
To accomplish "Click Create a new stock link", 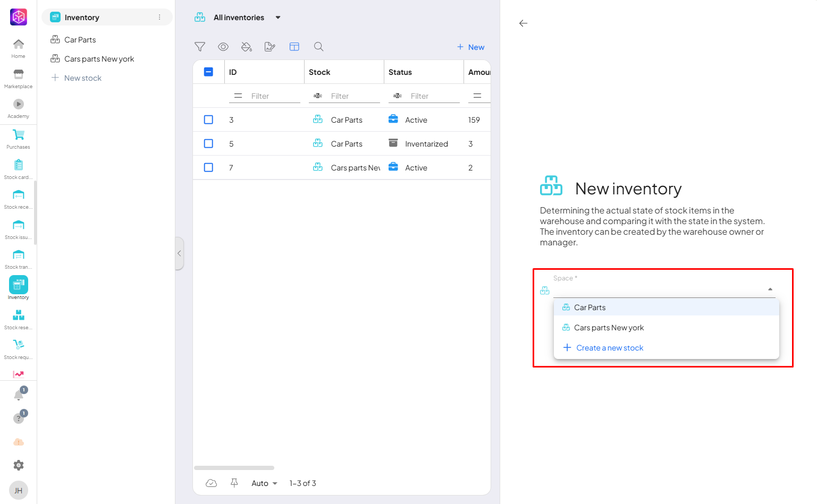I will [x=609, y=348].
